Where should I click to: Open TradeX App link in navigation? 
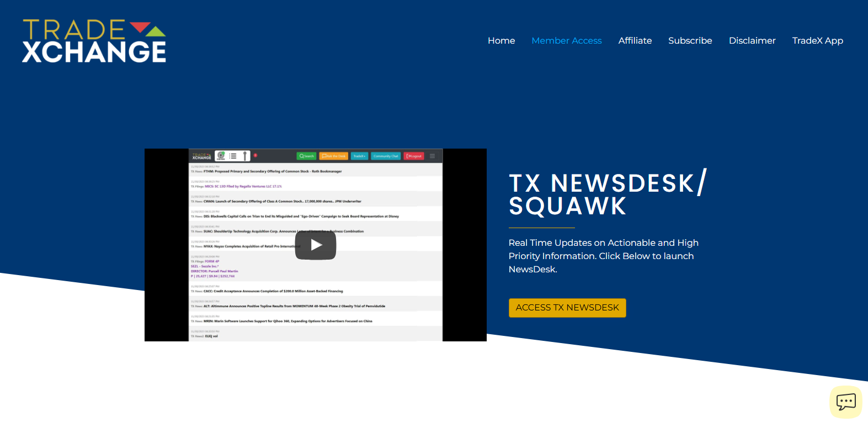pos(817,41)
